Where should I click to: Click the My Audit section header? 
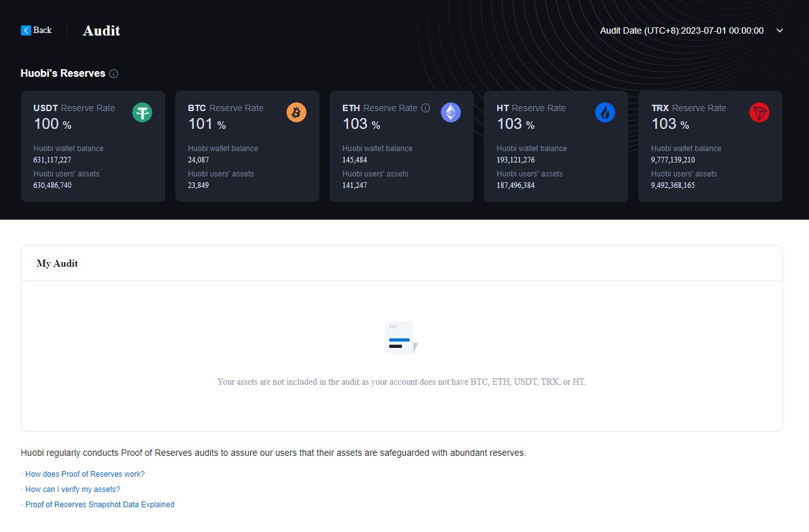(57, 263)
